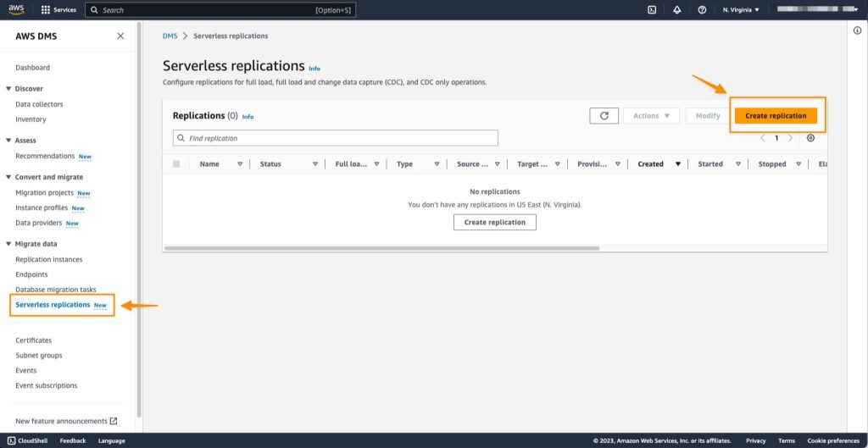Click DMS breadcrumb link
The height and width of the screenshot is (448, 868).
coord(170,36)
